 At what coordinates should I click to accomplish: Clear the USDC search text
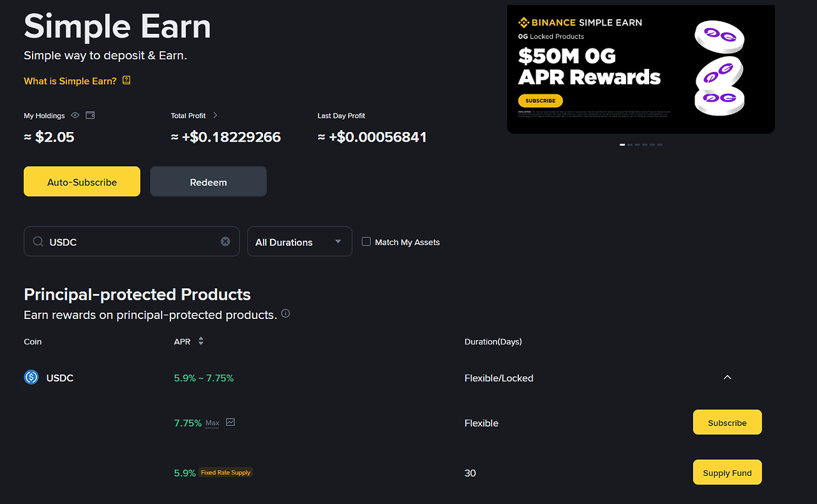225,241
